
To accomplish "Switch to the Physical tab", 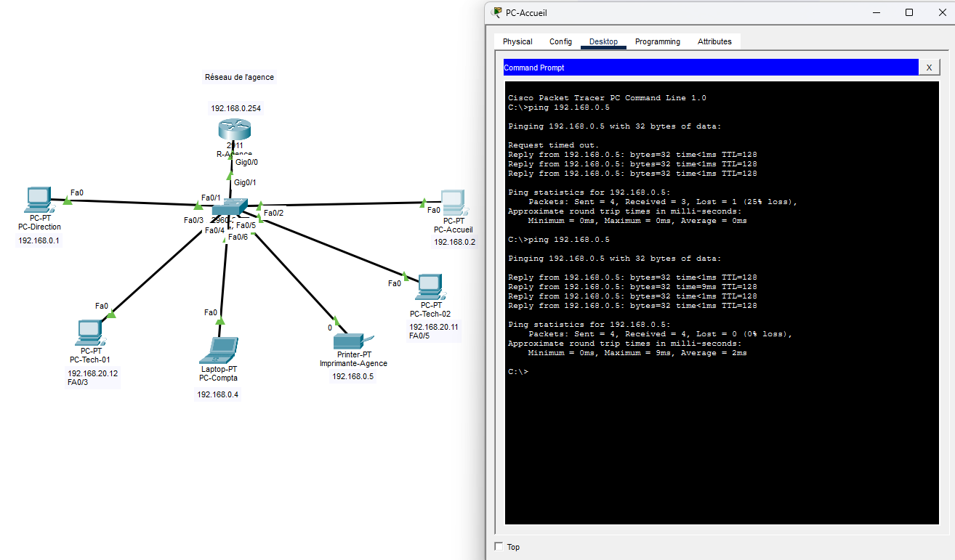I will click(517, 41).
